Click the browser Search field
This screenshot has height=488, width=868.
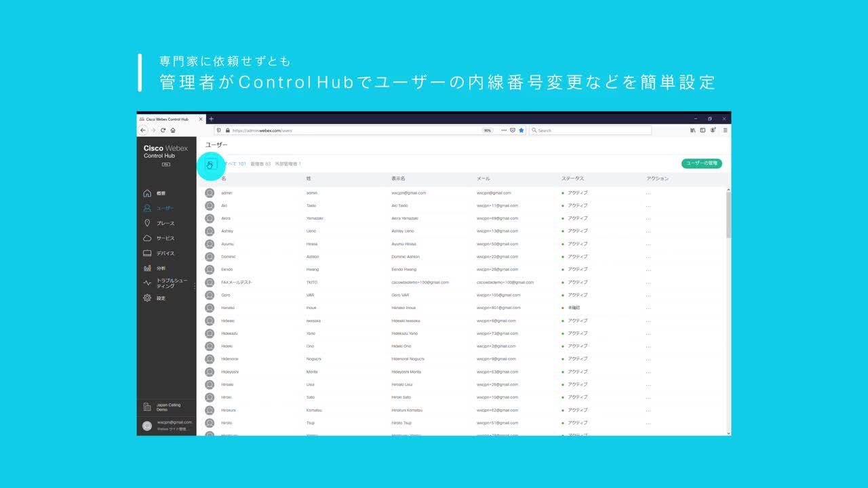click(590, 130)
